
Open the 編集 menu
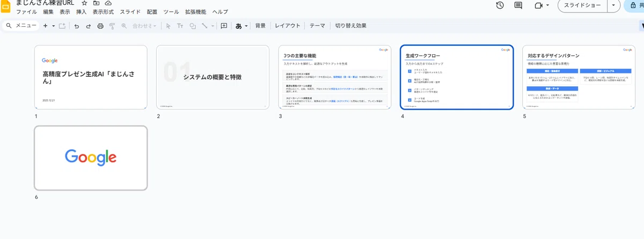[48, 12]
